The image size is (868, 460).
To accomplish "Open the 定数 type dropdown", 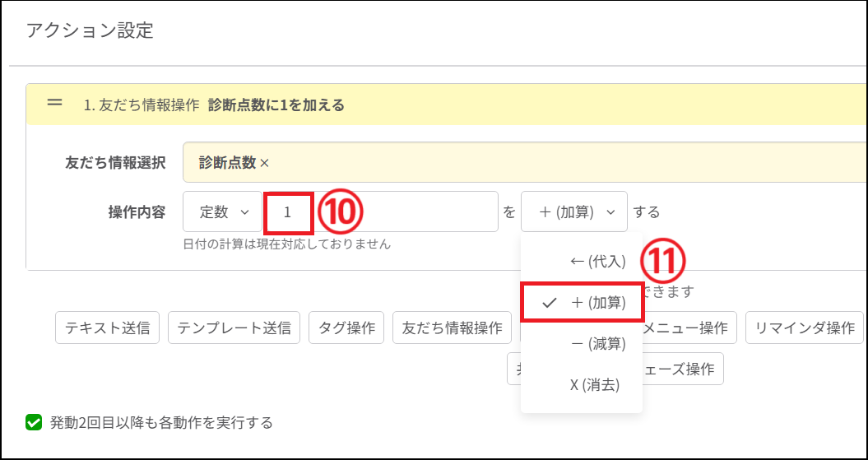I will tap(222, 211).
